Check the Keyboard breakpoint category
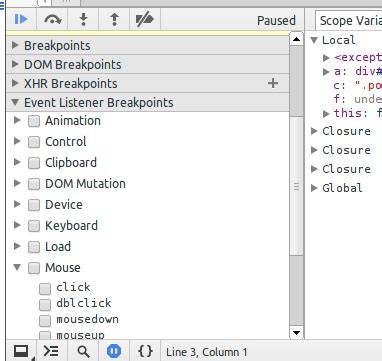This screenshot has height=361, width=382. coord(34,226)
